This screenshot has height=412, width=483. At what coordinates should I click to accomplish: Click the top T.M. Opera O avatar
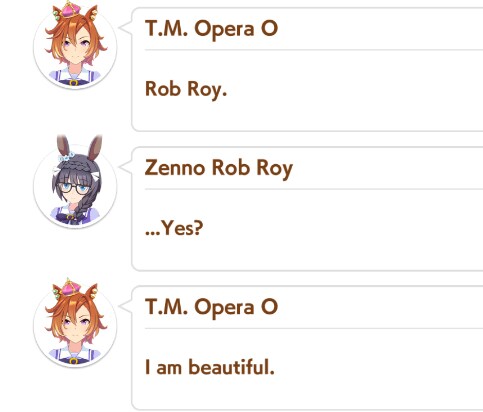[75, 47]
